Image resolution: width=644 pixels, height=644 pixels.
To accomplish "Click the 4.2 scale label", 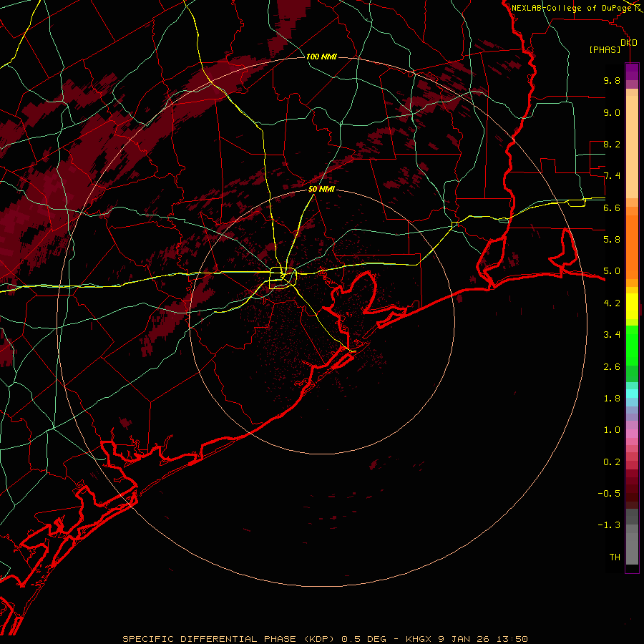I will (x=612, y=303).
